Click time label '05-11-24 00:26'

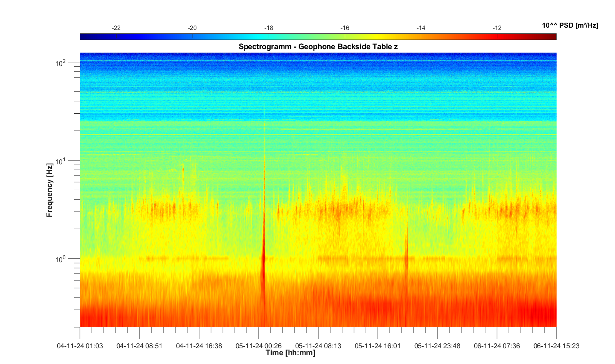[x=259, y=346]
